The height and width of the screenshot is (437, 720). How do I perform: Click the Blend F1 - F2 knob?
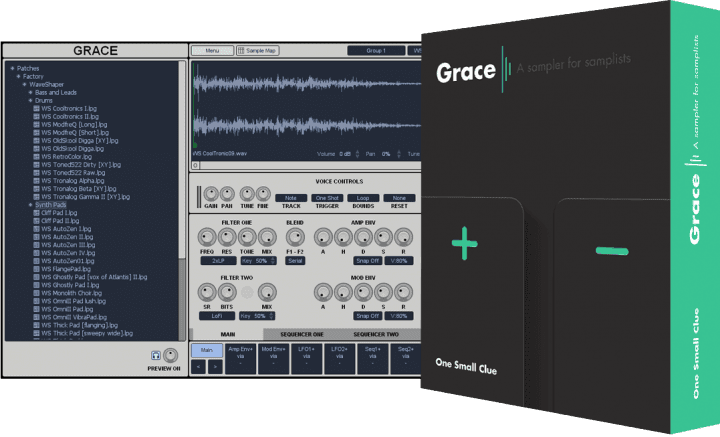295,237
